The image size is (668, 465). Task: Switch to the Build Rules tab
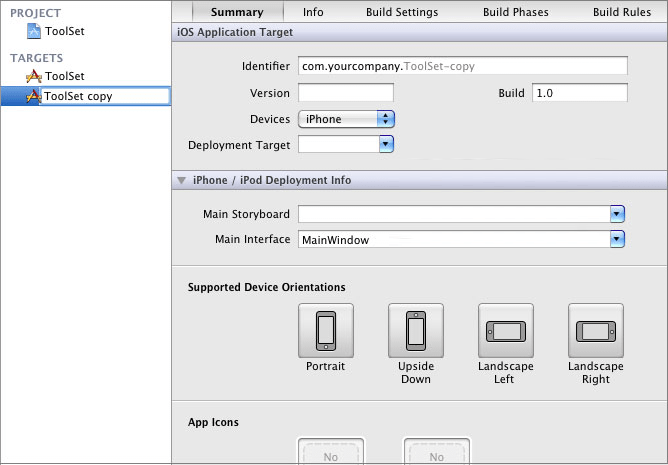[x=622, y=13]
